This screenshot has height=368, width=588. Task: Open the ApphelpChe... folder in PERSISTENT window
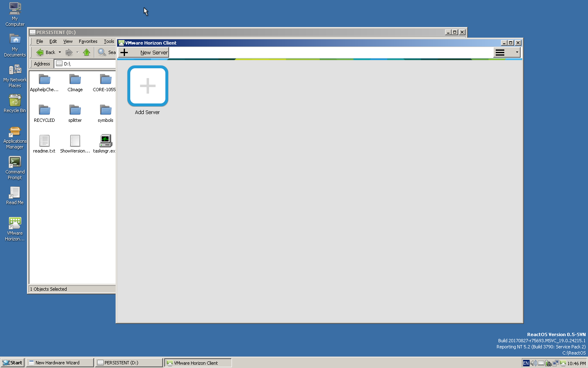(x=44, y=79)
